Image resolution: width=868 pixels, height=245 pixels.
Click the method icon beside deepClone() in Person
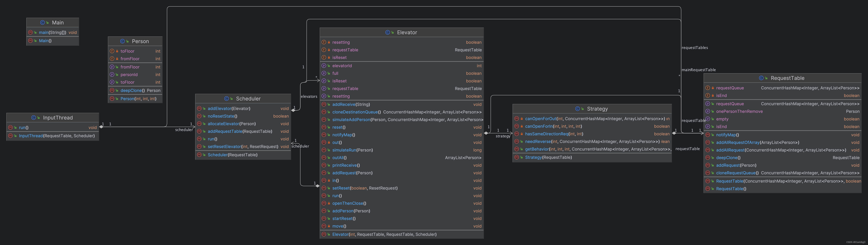(112, 90)
